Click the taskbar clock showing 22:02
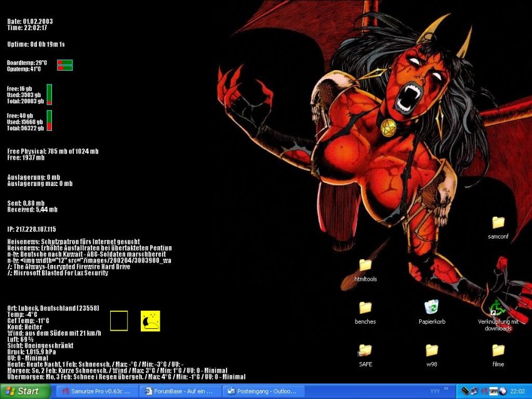The image size is (532, 399). pos(518,391)
